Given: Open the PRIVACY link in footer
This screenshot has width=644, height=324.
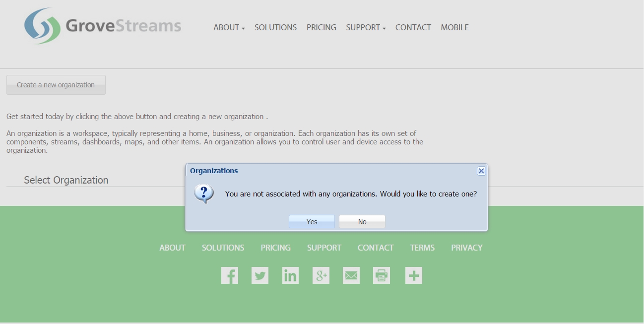Looking at the screenshot, I should click(466, 248).
